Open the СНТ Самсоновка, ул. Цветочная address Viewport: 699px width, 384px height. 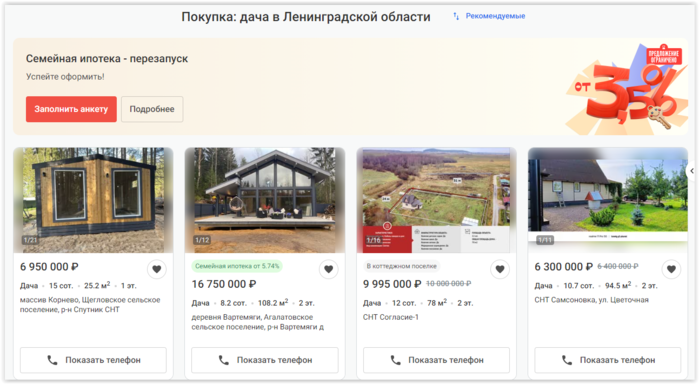click(591, 300)
